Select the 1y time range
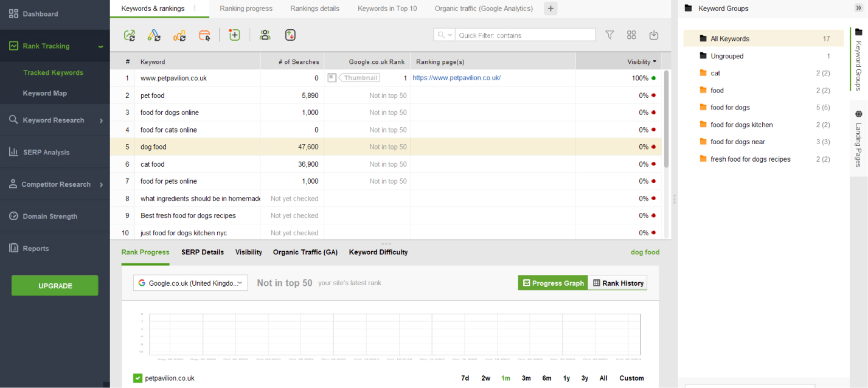868x388 pixels. click(566, 378)
